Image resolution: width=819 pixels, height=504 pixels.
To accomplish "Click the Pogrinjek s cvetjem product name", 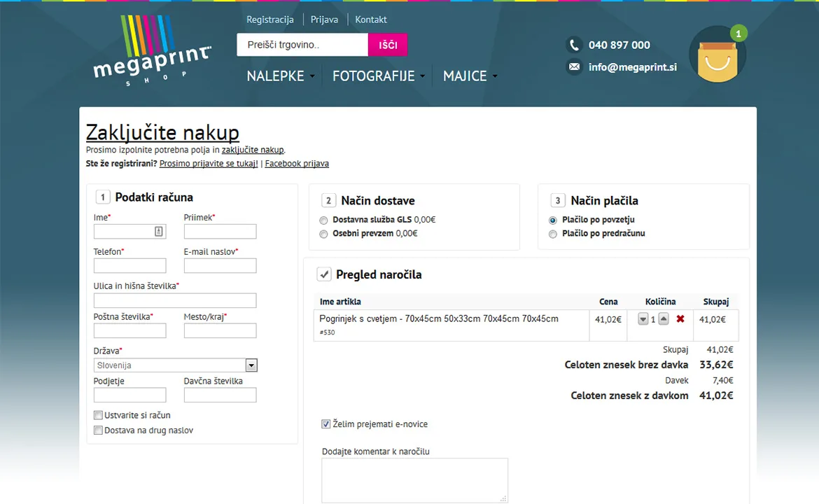I will click(439, 318).
